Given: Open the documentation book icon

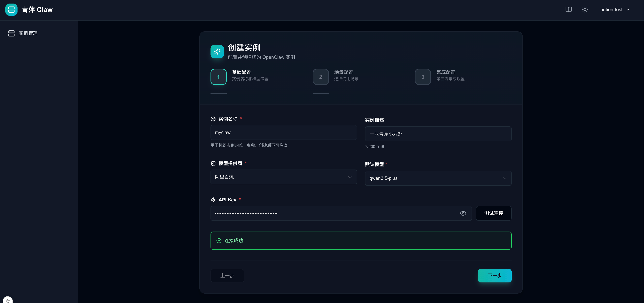Looking at the screenshot, I should tap(569, 9).
